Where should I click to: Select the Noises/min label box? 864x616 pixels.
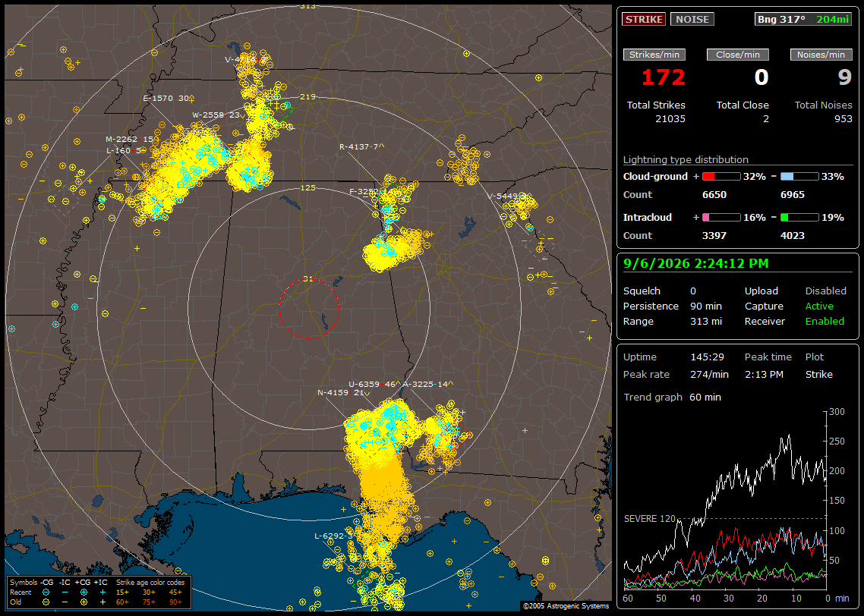coord(821,55)
